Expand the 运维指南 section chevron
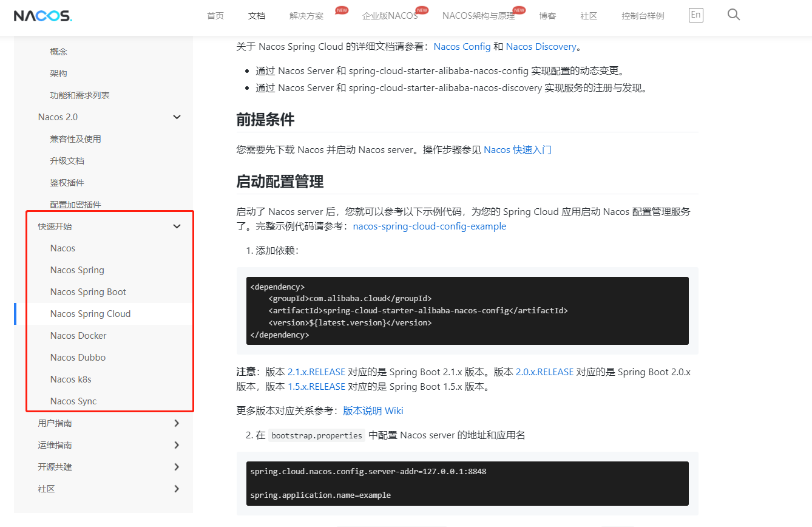Image resolution: width=812 pixels, height=527 pixels. (x=177, y=445)
